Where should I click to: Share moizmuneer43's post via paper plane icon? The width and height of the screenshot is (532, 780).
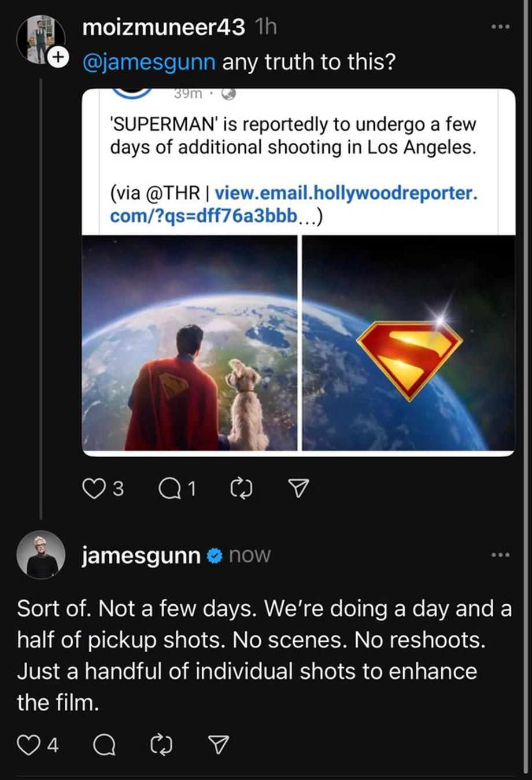click(x=298, y=490)
